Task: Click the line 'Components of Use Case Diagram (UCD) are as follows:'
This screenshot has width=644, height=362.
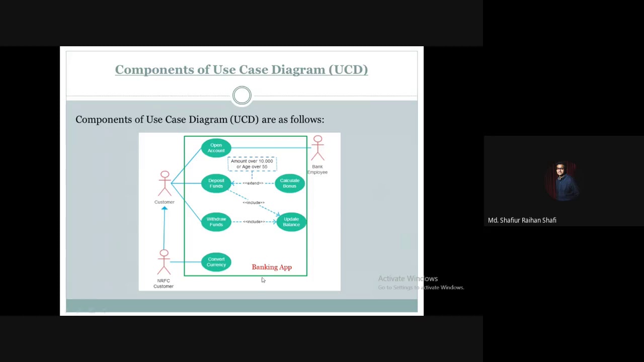Action: click(x=200, y=120)
